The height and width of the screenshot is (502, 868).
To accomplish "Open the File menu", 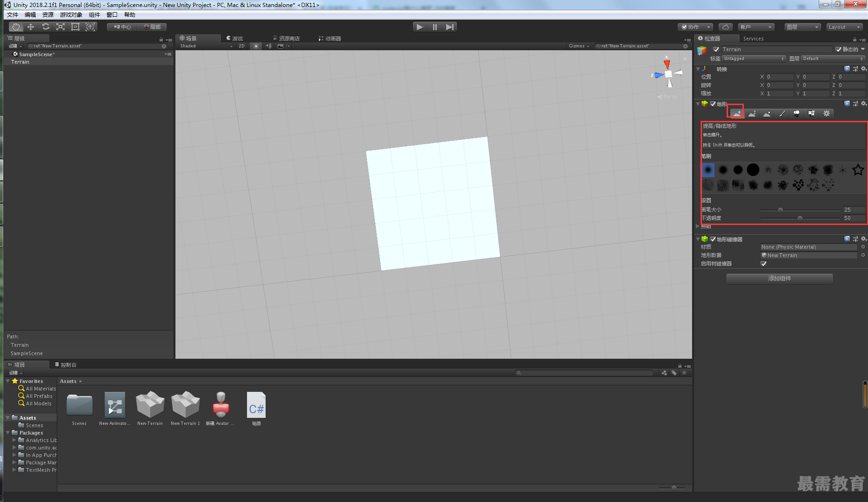I will point(13,15).
